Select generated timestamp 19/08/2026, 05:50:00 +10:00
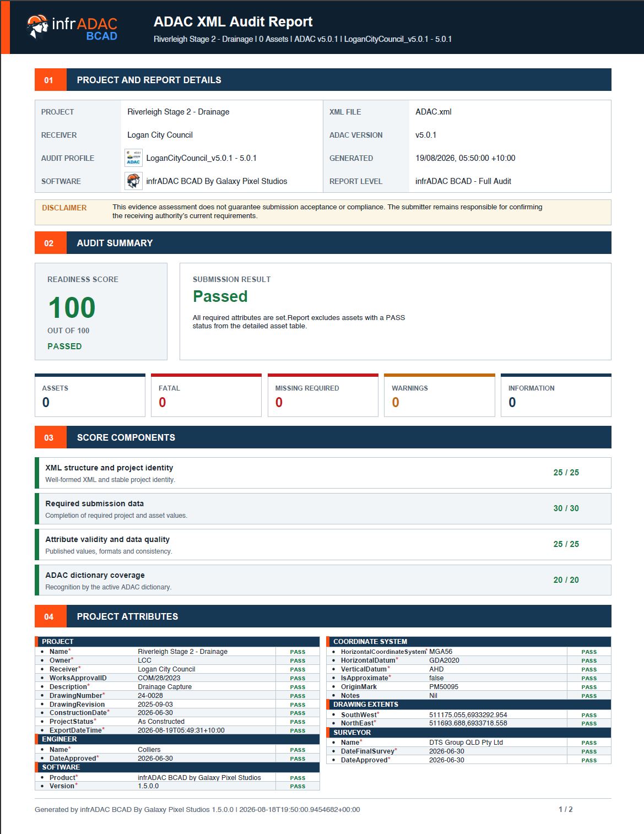 click(x=466, y=158)
